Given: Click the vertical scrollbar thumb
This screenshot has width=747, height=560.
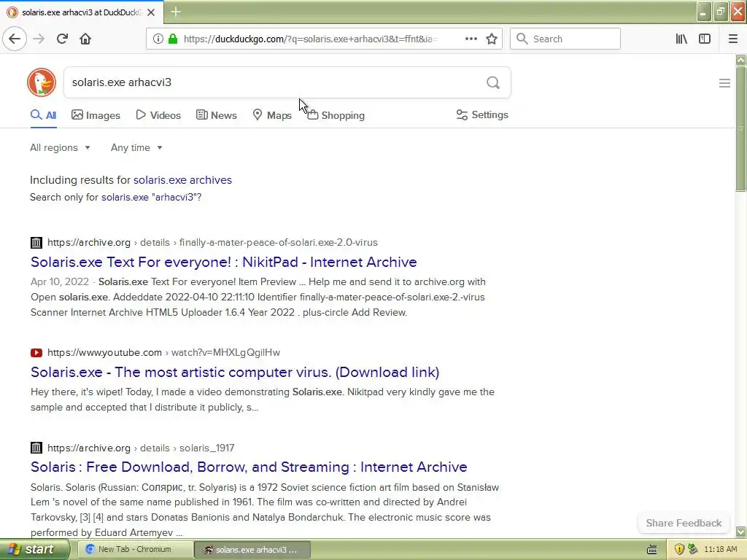Looking at the screenshot, I should 740,130.
